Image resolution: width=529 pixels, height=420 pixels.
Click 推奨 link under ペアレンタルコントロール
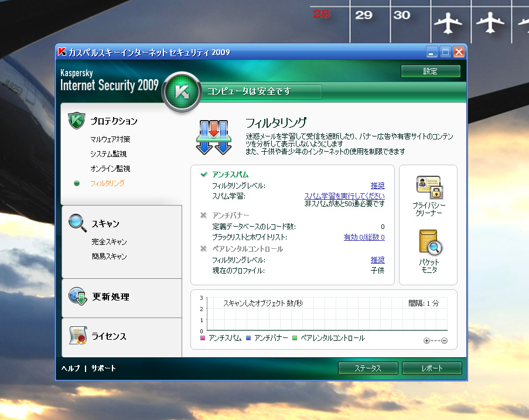click(377, 259)
